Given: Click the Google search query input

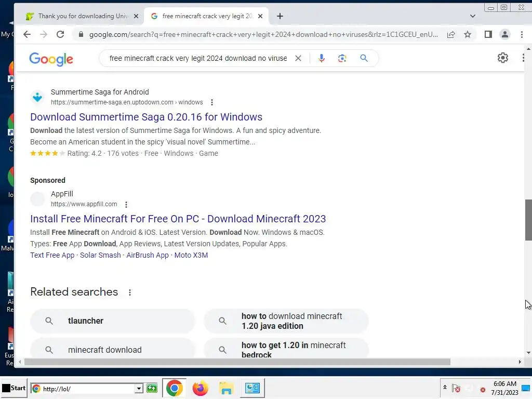Looking at the screenshot, I should coord(198,58).
